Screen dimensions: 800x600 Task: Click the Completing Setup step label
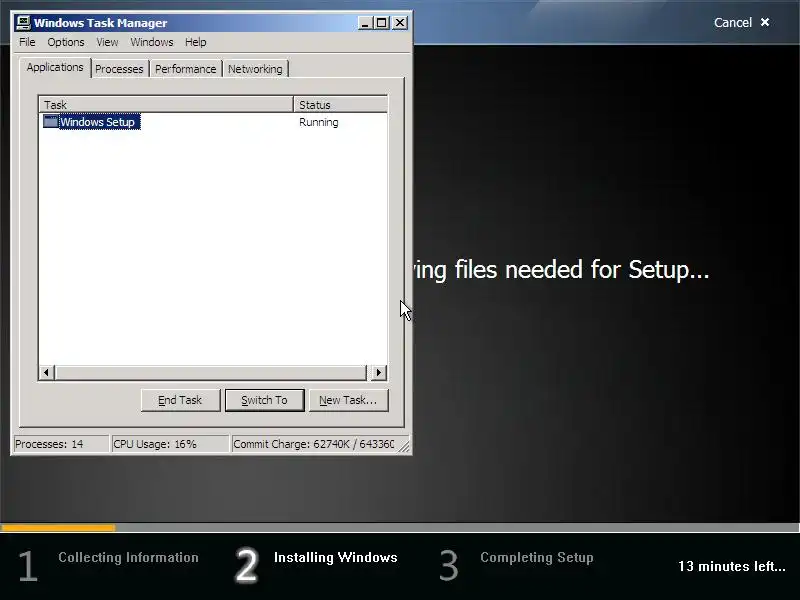[537, 557]
